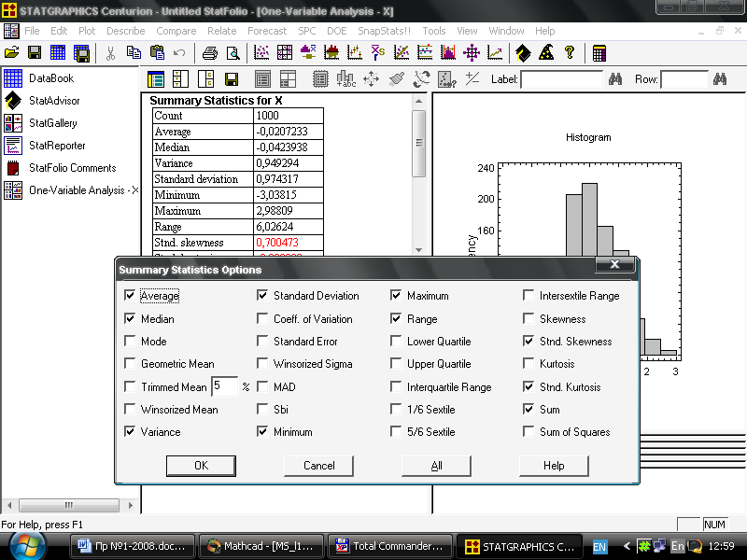The width and height of the screenshot is (747, 560).
Task: Click the Undo arrow icon
Action: tap(179, 53)
